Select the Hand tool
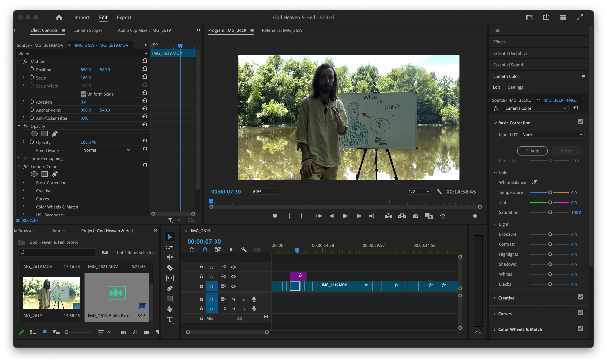This screenshot has width=607, height=364. 170,309
